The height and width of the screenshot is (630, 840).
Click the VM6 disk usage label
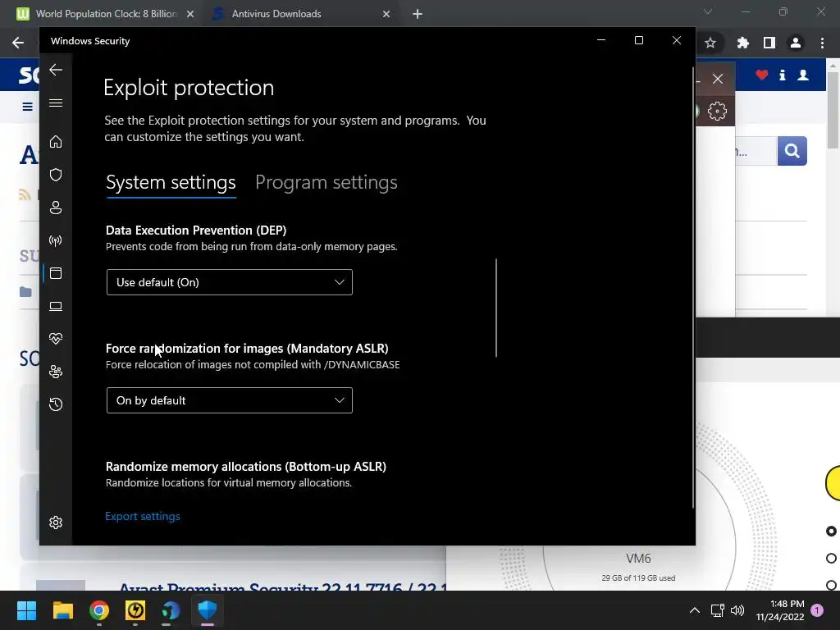pos(638,578)
